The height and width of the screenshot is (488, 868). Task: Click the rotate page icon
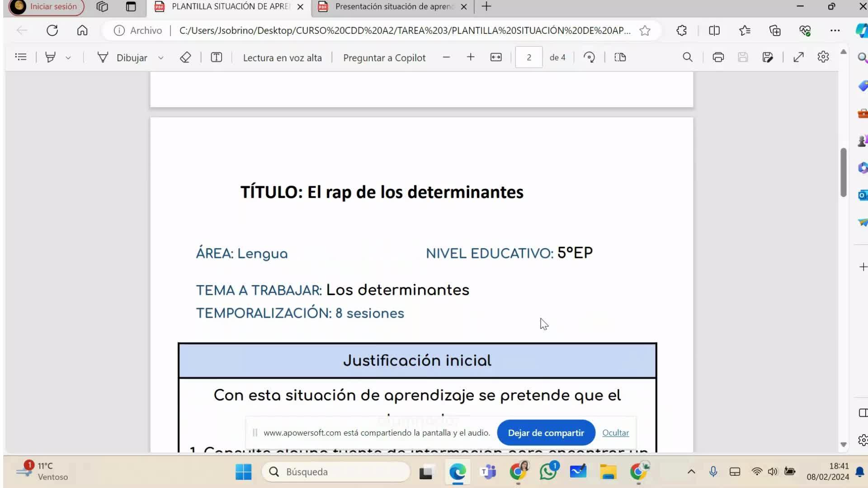[x=589, y=57]
